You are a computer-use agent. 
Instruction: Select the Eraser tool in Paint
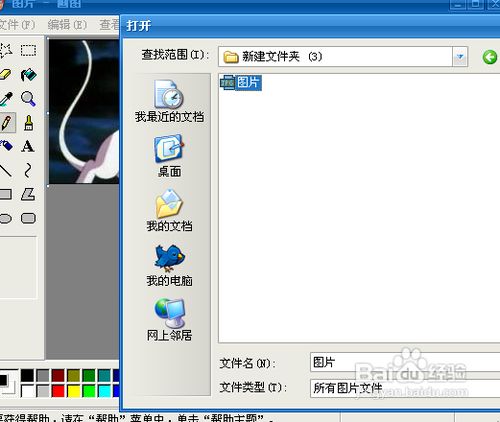(6, 74)
